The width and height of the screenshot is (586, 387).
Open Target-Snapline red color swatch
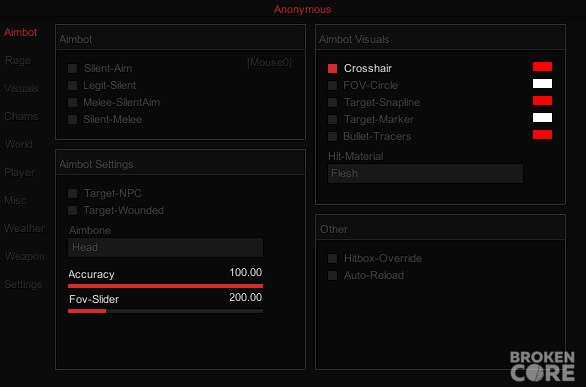(x=542, y=100)
